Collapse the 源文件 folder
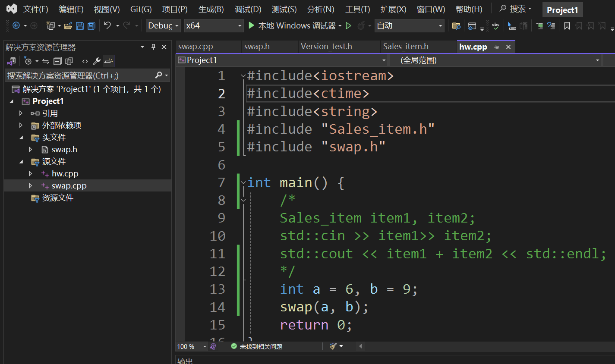 click(21, 162)
